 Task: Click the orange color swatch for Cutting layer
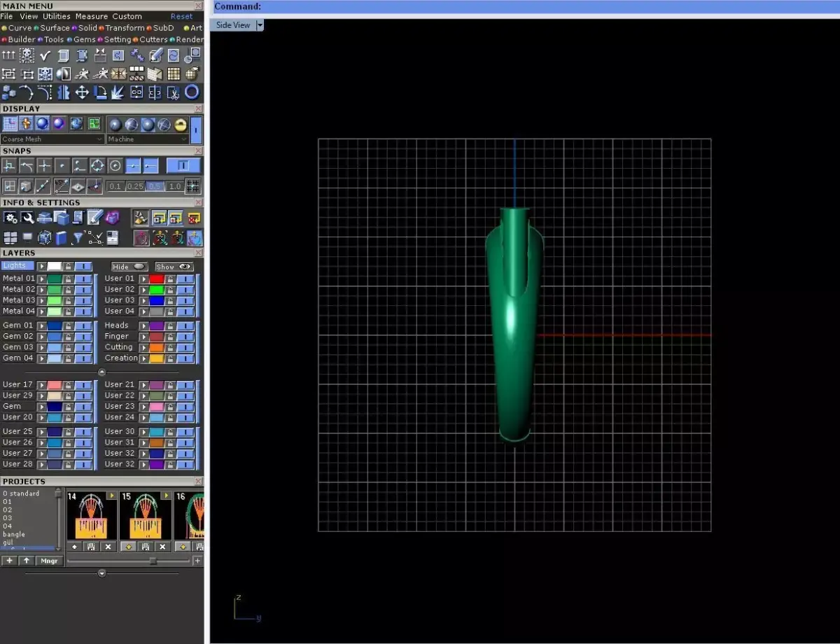point(156,347)
